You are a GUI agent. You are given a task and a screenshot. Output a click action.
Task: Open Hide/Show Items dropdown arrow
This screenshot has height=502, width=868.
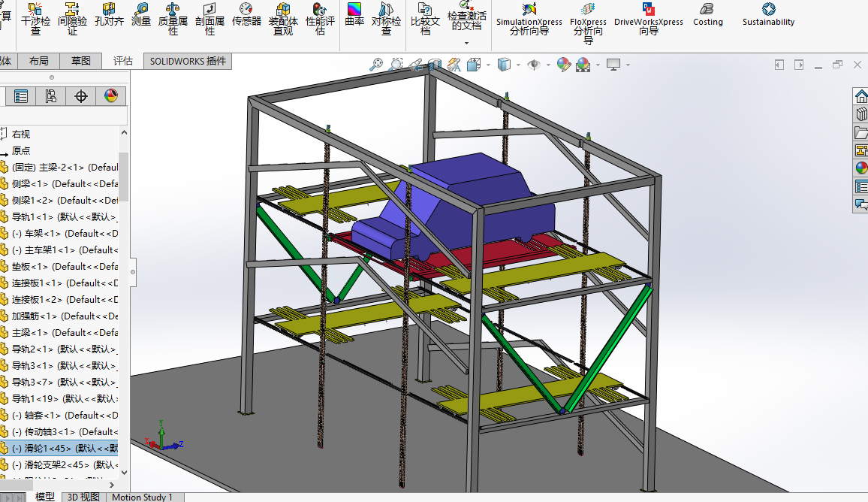pyautogui.click(x=548, y=65)
